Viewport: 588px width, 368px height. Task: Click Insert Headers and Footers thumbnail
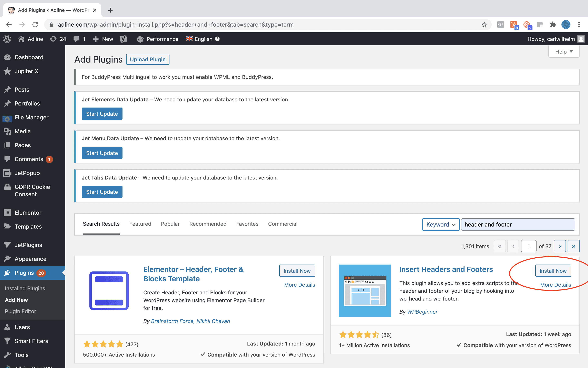click(365, 291)
